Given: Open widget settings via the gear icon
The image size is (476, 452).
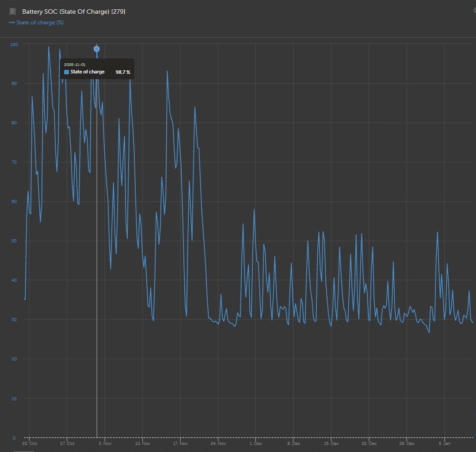Looking at the screenshot, I should (474, 10).
